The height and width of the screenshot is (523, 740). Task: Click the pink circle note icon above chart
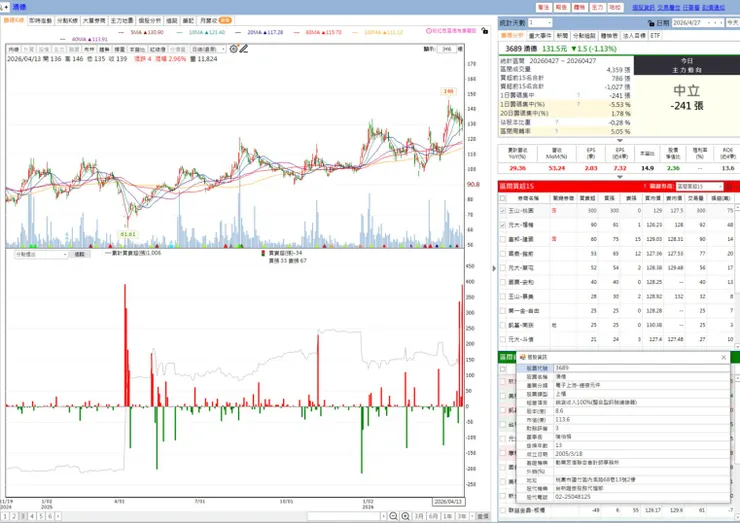429,31
